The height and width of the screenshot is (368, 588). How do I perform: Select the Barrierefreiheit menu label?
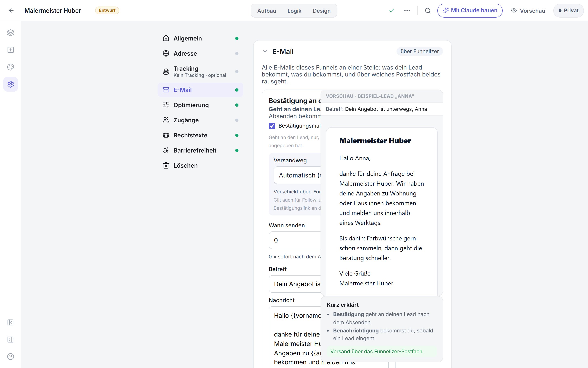point(195,150)
